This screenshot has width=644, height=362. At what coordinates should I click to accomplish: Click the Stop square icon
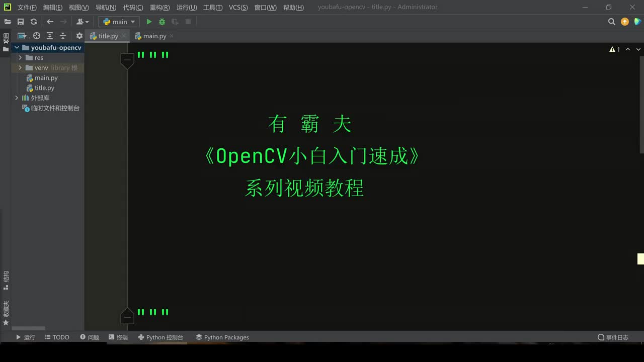[188, 22]
